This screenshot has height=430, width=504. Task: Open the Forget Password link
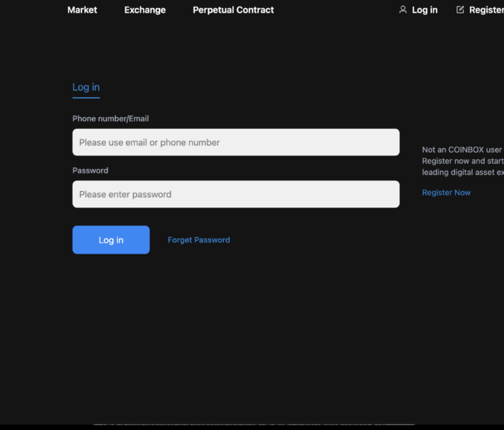pos(199,240)
